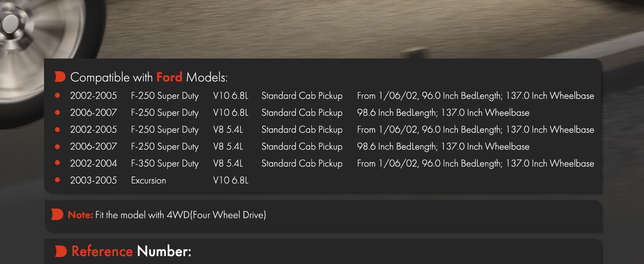Click the red bullet for 2002-2005 V10 6.8L row
Image resolution: width=644 pixels, height=264 pixels.
[x=57, y=95]
